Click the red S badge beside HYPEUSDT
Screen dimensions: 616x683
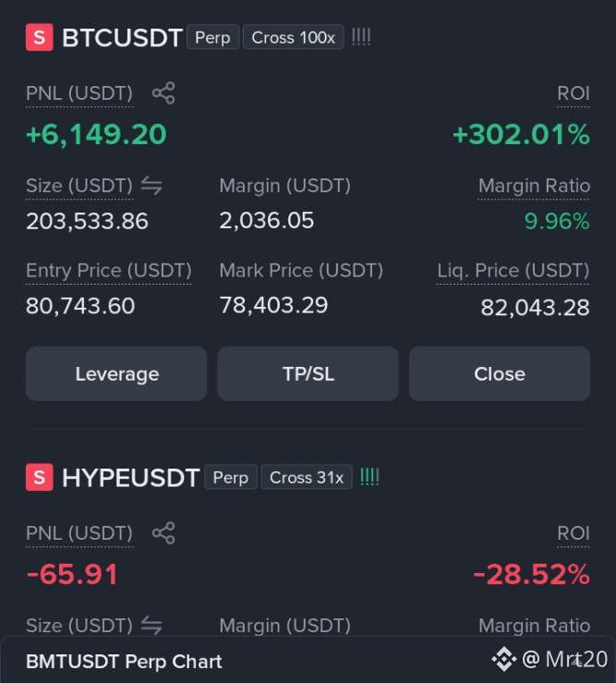coord(39,478)
